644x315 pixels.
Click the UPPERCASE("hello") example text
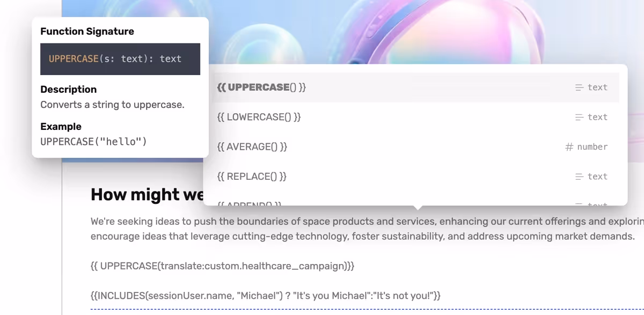93,142
